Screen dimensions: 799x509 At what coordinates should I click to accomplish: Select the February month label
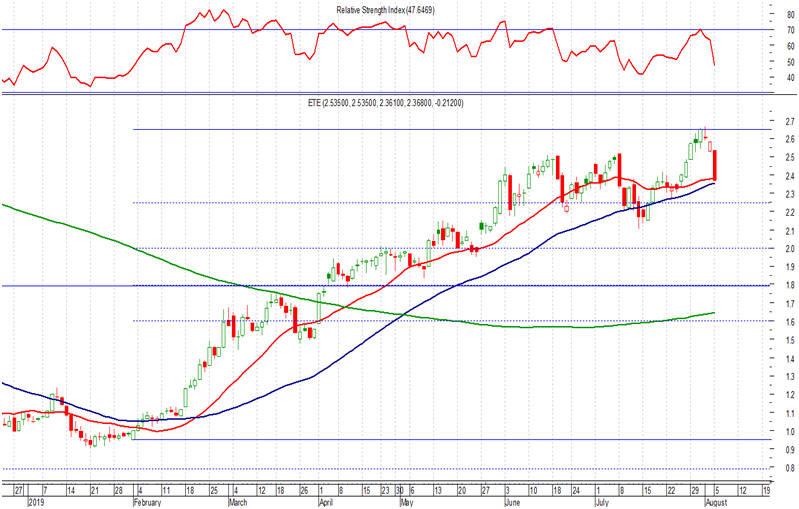click(x=147, y=502)
